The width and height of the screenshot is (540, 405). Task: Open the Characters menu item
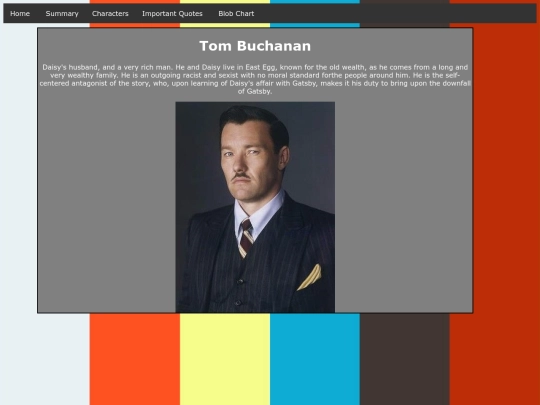coord(110,14)
